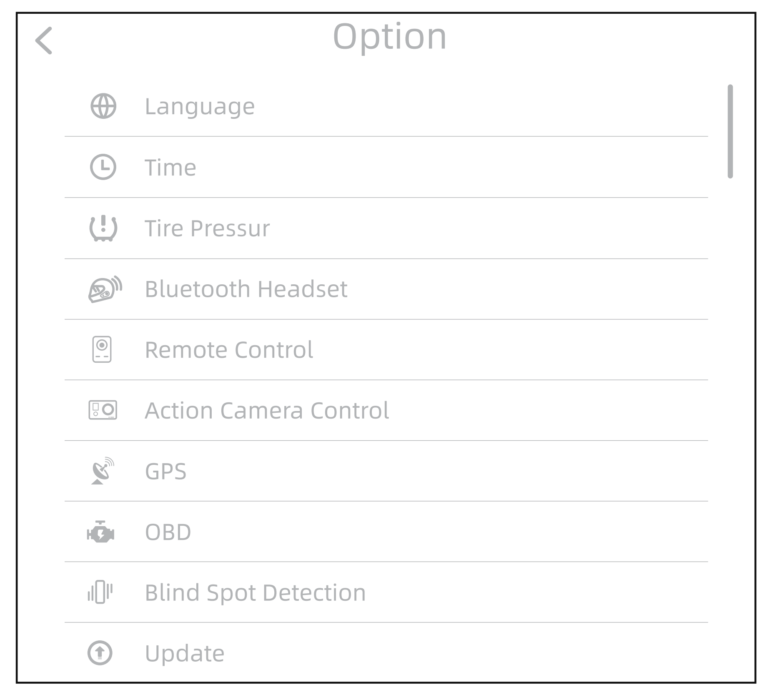Select the Tire Pressur option
772x700 pixels.
click(x=207, y=228)
